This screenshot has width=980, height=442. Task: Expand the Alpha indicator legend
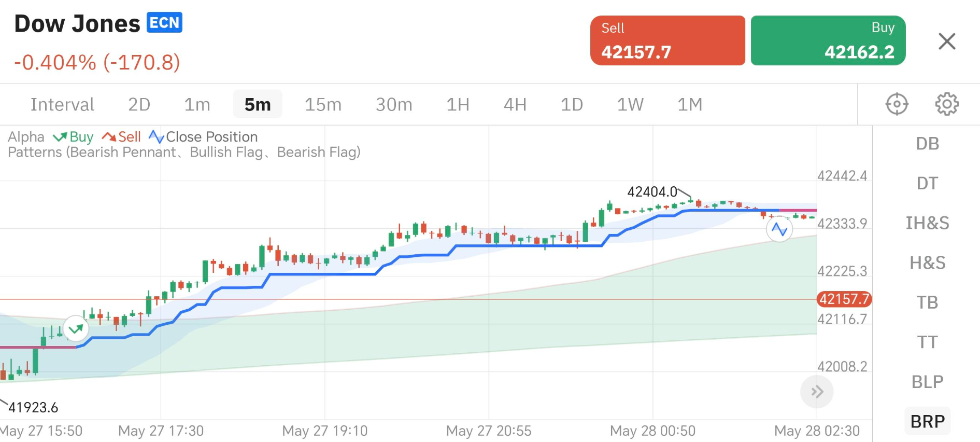(26, 137)
